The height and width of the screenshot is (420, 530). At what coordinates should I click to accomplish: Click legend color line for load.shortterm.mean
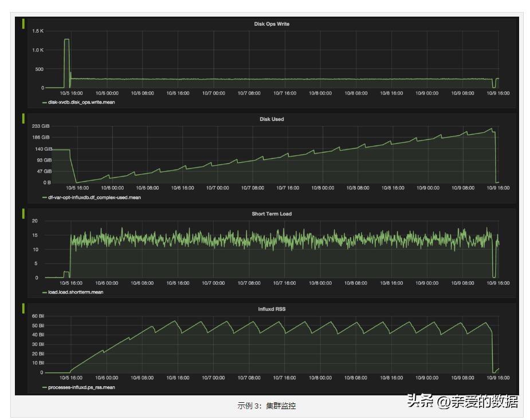(x=44, y=293)
